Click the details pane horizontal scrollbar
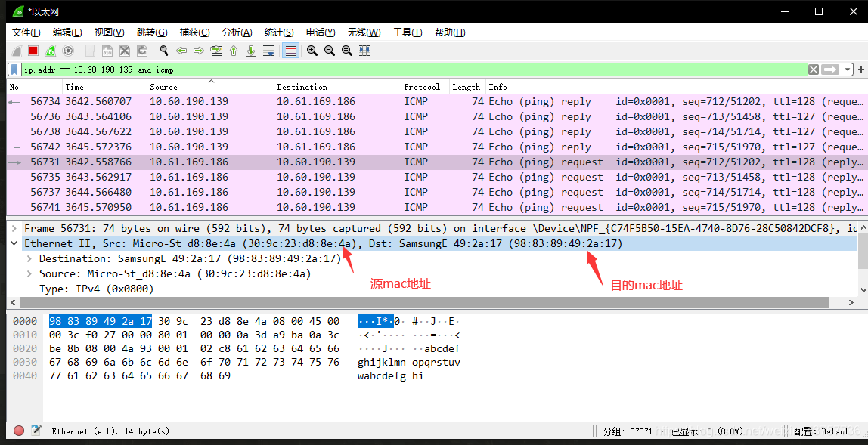Viewport: 868px width, 445px height. coord(424,302)
